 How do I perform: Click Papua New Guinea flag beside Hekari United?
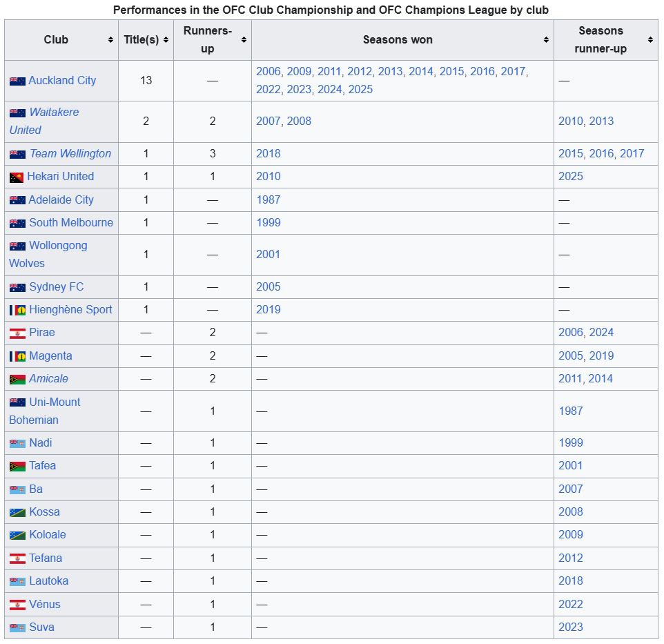pos(17,177)
